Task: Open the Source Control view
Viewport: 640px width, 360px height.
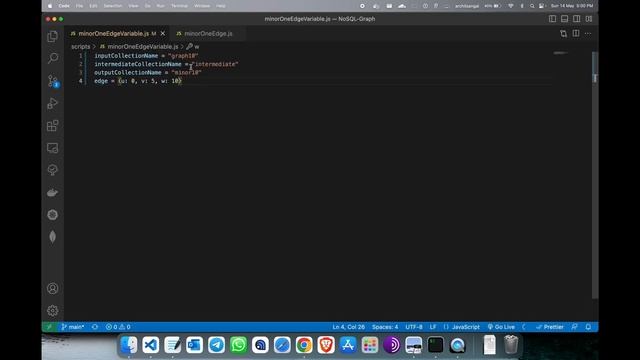Action: point(53,81)
